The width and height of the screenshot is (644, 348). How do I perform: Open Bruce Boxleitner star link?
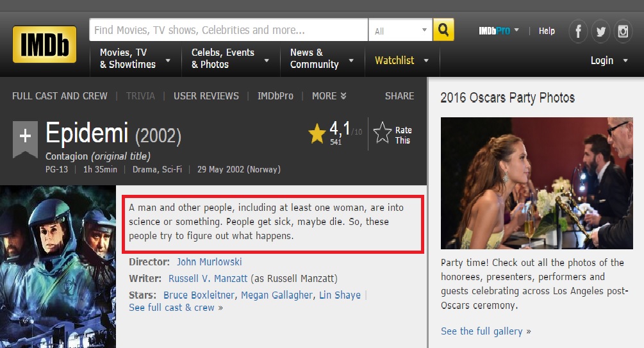(x=199, y=295)
